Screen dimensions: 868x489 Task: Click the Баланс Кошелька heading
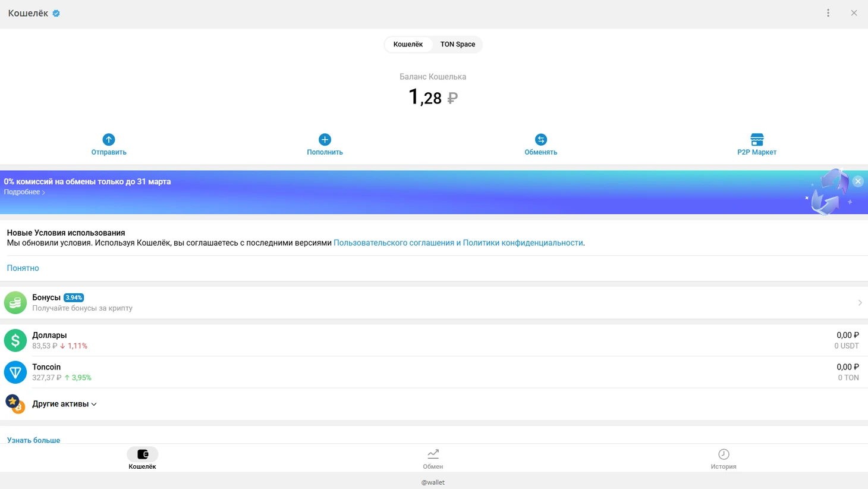pyautogui.click(x=433, y=77)
